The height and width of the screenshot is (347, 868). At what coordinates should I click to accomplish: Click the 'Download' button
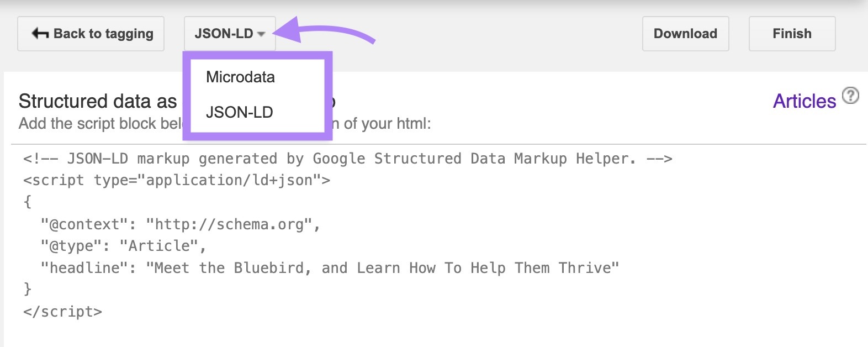(x=685, y=33)
